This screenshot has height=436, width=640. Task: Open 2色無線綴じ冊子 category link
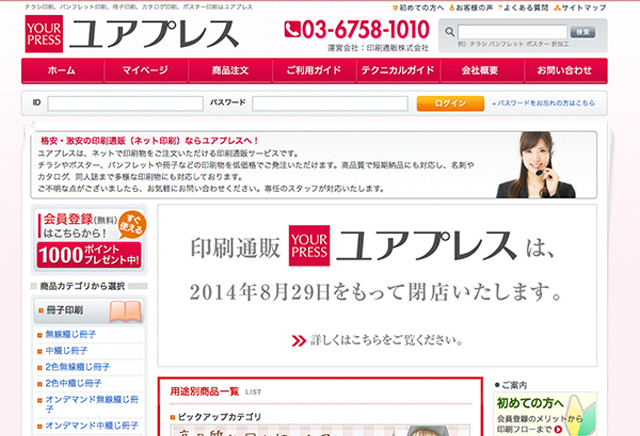(78, 367)
